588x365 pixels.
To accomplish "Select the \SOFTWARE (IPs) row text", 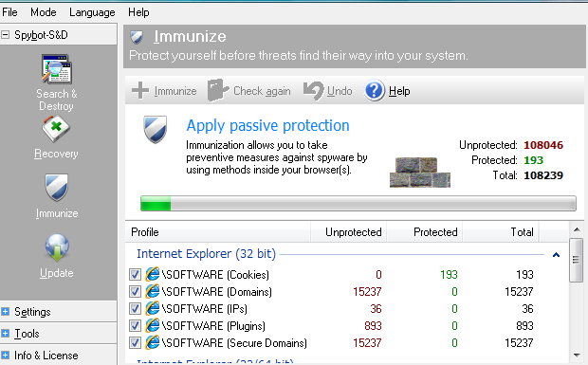I will (205, 309).
